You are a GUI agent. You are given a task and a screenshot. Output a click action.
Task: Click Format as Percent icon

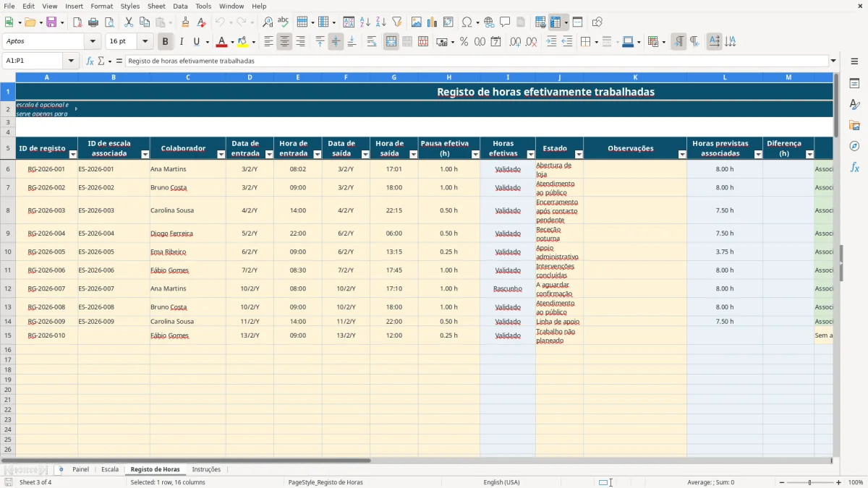464,42
